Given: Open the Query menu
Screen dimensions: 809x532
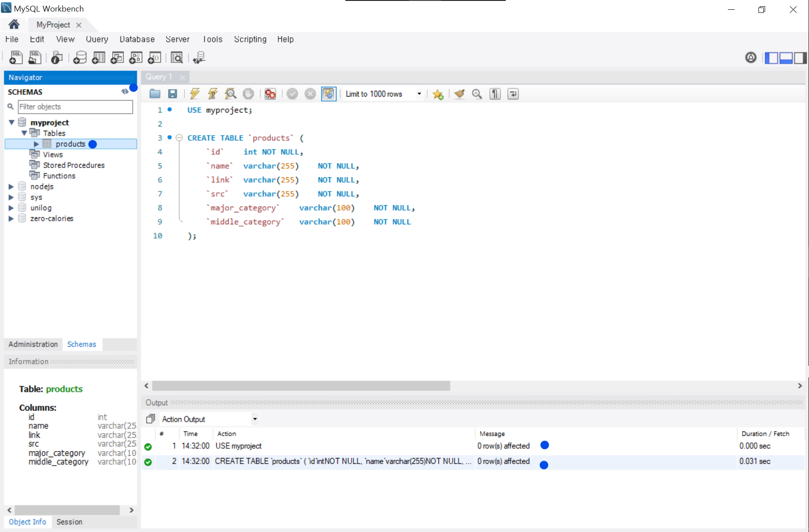Looking at the screenshot, I should click(97, 39).
